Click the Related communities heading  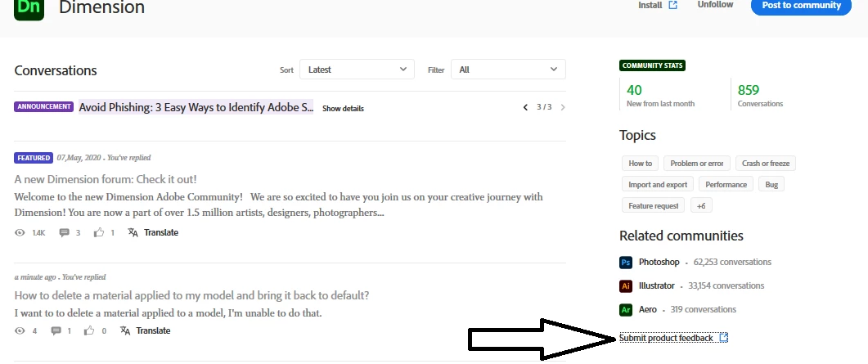pos(681,236)
